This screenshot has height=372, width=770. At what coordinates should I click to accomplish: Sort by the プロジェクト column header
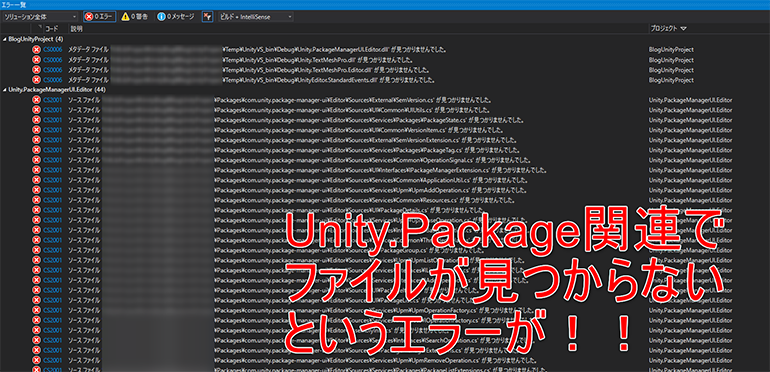(664, 29)
